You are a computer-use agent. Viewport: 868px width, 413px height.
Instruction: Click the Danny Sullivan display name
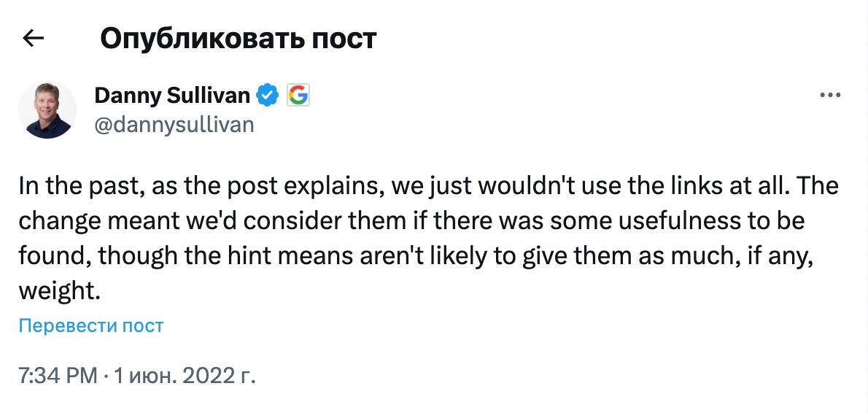click(172, 95)
